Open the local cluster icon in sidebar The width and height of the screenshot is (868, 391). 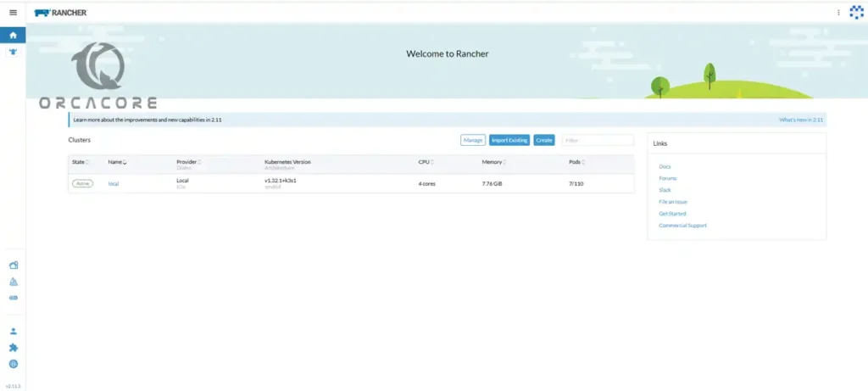(14, 52)
